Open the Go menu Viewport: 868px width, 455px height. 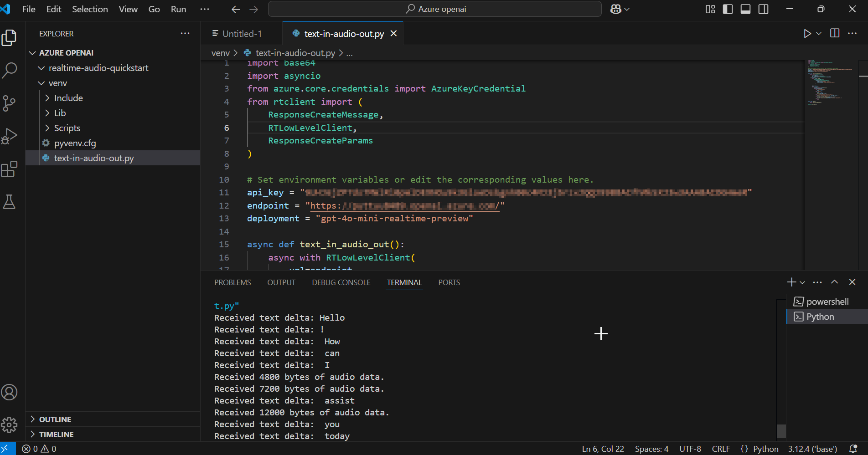154,9
